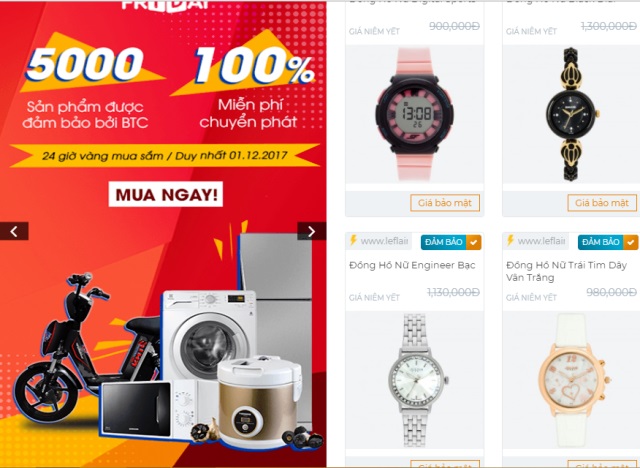Select the pink digital sports watch image

pos(414,114)
